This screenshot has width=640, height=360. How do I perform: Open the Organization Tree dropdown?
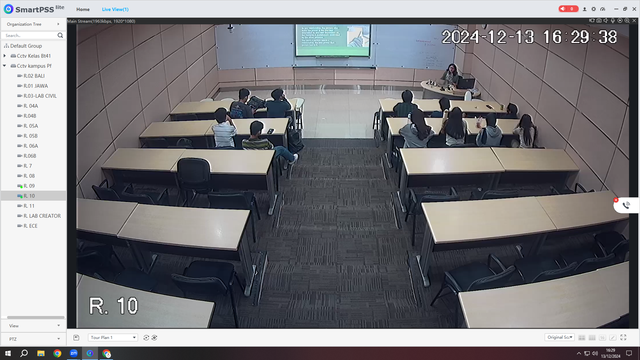33,24
